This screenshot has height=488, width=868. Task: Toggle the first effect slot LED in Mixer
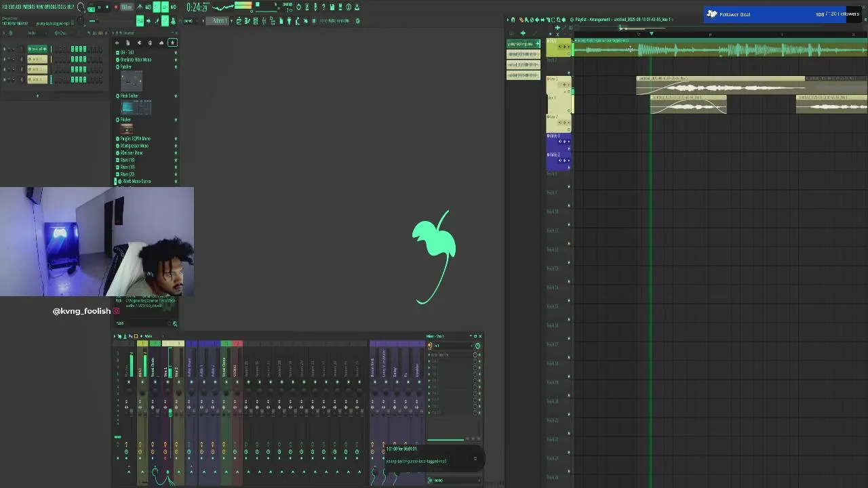pyautogui.click(x=480, y=354)
